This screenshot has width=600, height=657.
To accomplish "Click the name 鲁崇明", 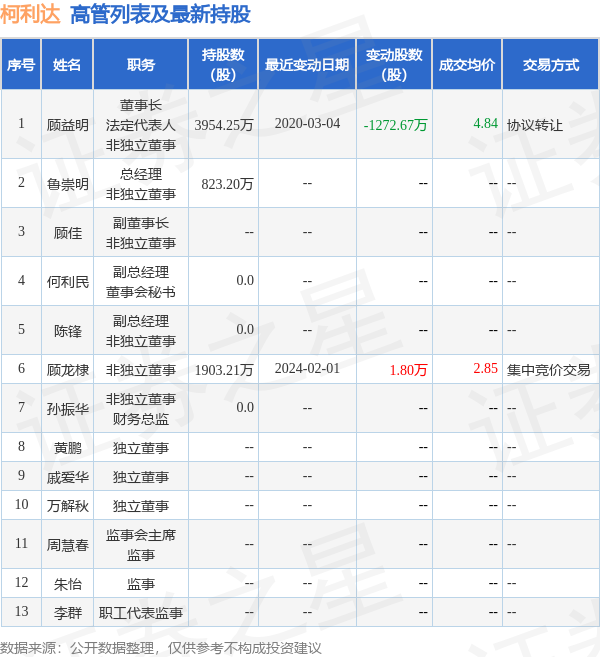I will (67, 184).
